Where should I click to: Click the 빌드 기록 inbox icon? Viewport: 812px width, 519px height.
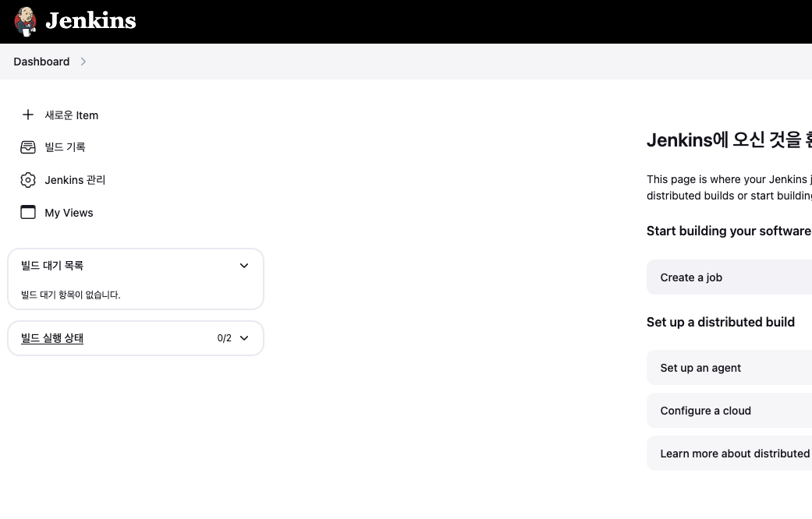tap(28, 147)
